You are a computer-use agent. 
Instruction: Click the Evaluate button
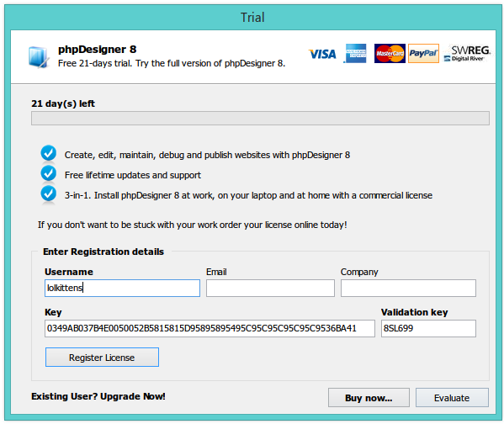[452, 398]
